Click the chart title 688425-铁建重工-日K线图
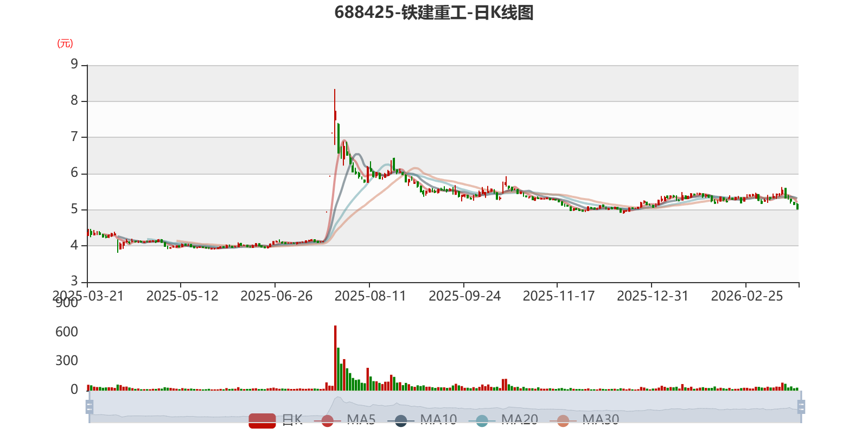 [434, 12]
